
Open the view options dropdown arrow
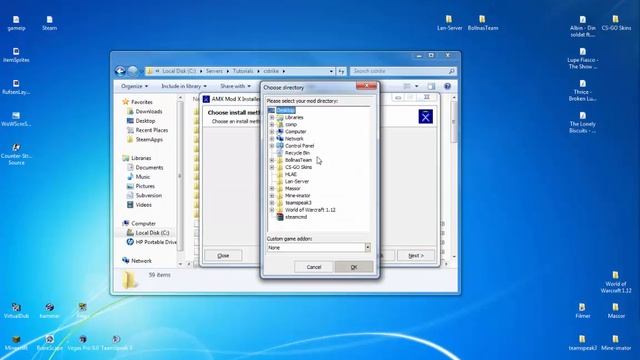pos(416,86)
